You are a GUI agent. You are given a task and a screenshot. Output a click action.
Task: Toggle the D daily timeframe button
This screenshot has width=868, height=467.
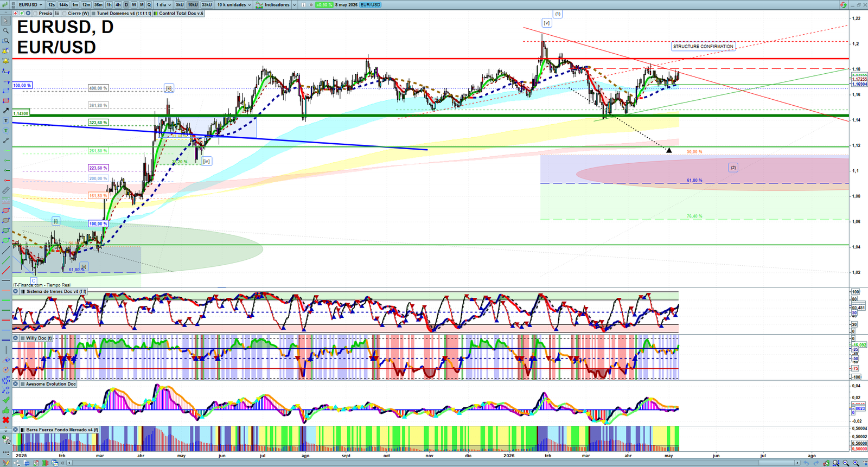click(126, 5)
